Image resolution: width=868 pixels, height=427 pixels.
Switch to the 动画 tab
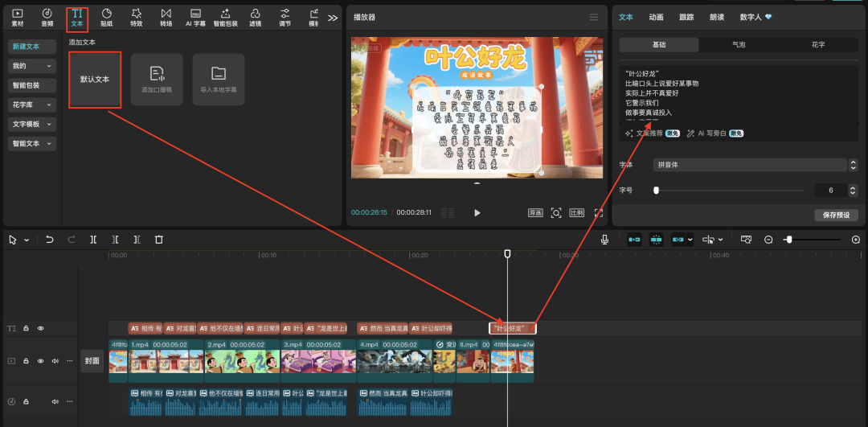pos(656,17)
